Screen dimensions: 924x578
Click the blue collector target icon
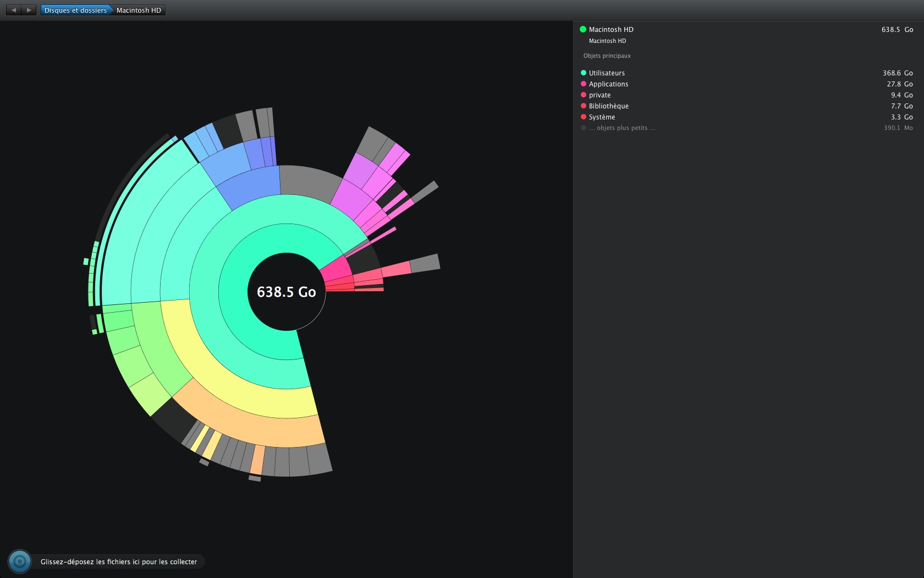[x=20, y=561]
